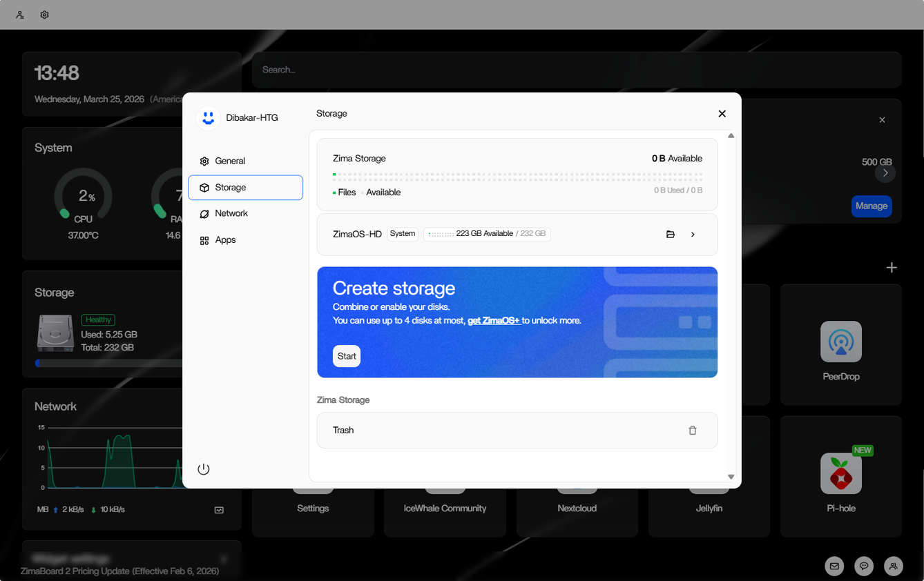
Task: Click the smiley avatar icon beside Dibakar-HTG
Action: coord(207,118)
